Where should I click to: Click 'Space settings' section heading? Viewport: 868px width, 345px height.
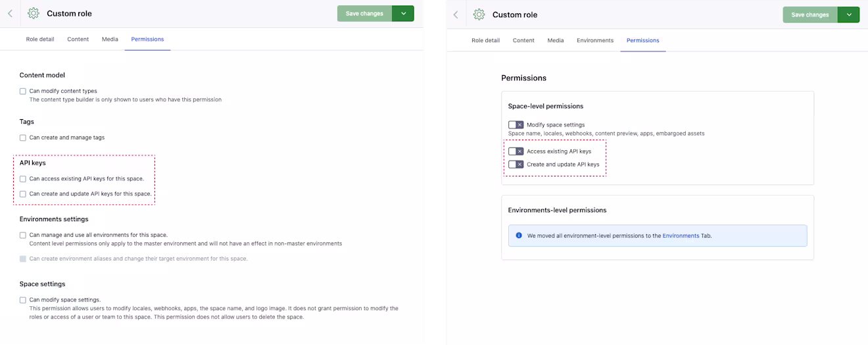coord(42,284)
